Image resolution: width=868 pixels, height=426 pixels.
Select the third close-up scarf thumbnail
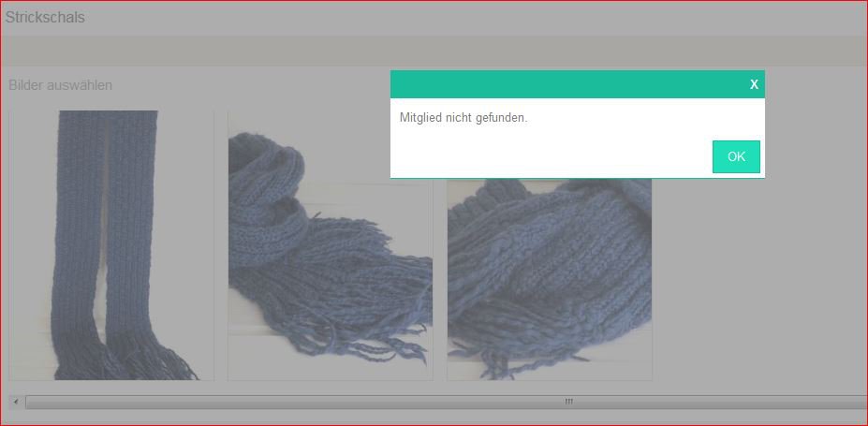tap(549, 281)
